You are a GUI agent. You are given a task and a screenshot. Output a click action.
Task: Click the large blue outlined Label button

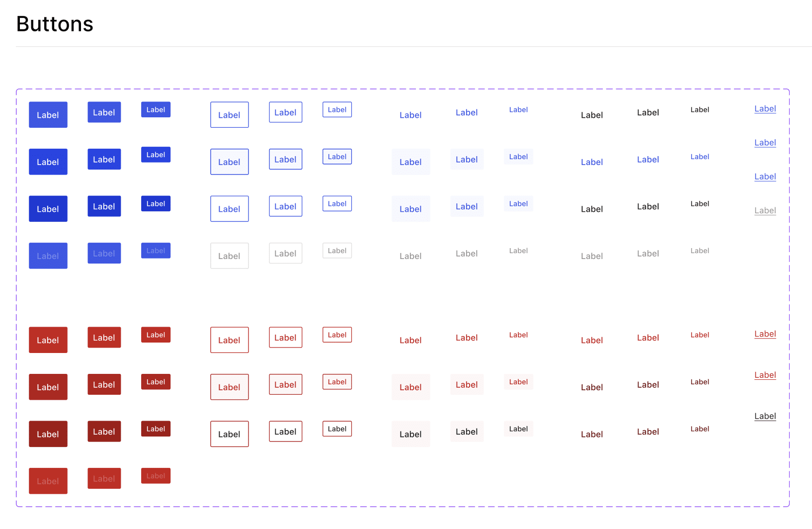(x=229, y=115)
